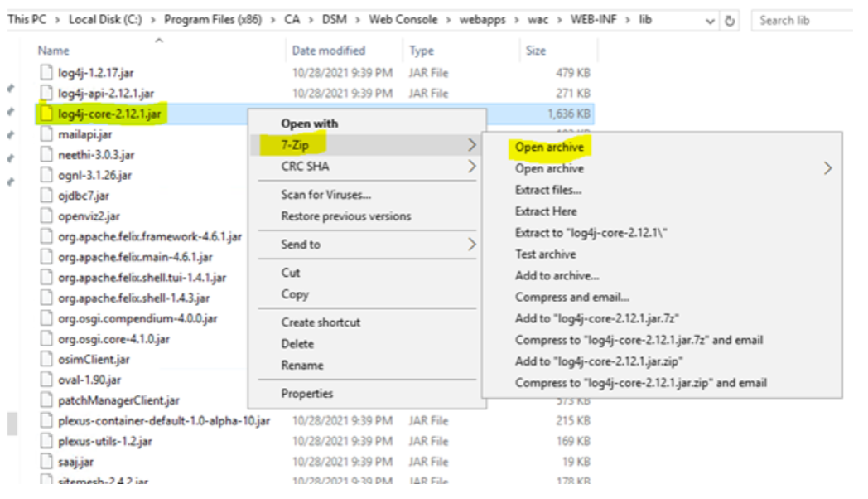Click the plexus-container-default-1.0-alpha-10.jar file icon
This screenshot has width=868, height=499.
coord(46,421)
